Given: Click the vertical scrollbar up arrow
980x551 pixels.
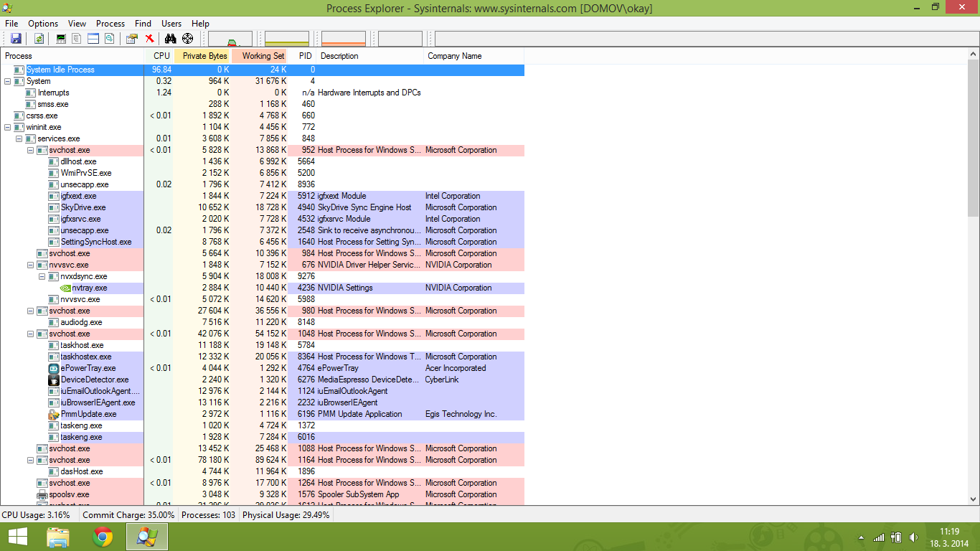Looking at the screenshot, I should point(974,55).
